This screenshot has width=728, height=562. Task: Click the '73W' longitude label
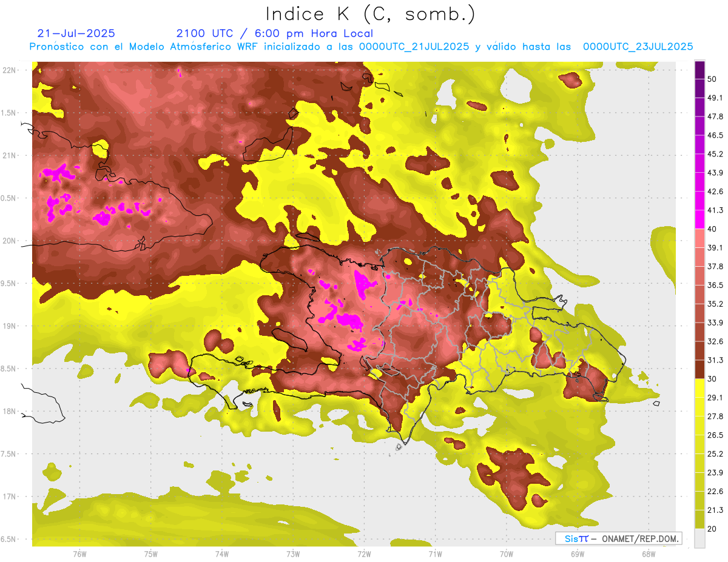click(x=293, y=554)
